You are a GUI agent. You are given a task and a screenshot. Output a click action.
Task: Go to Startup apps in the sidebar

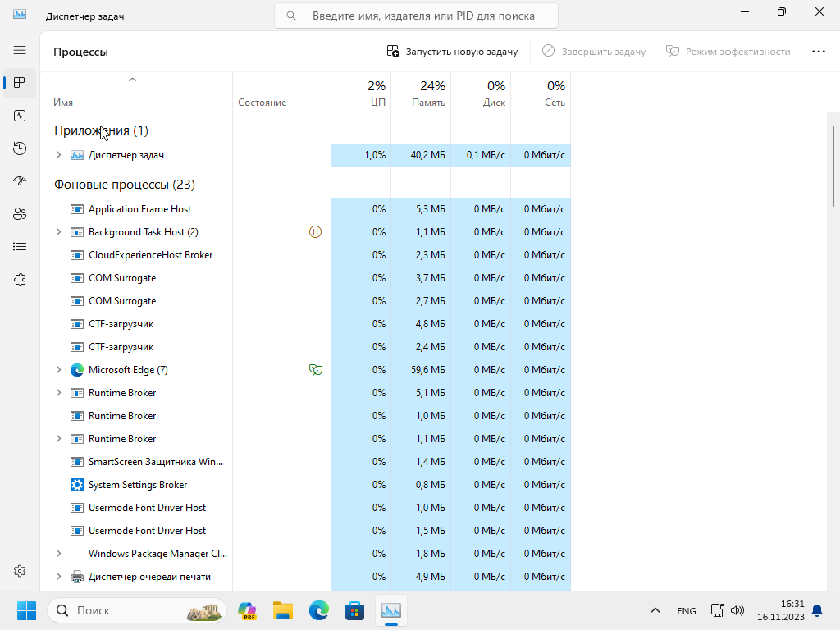20,181
